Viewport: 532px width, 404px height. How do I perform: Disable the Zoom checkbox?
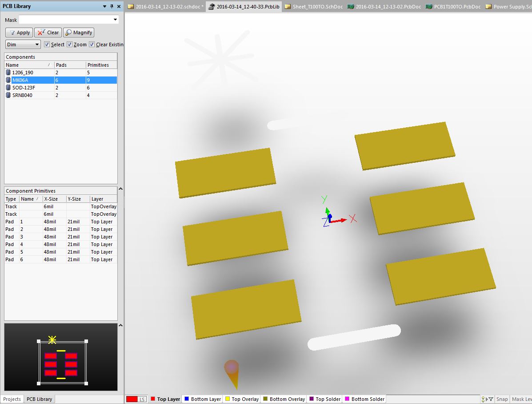[x=69, y=44]
